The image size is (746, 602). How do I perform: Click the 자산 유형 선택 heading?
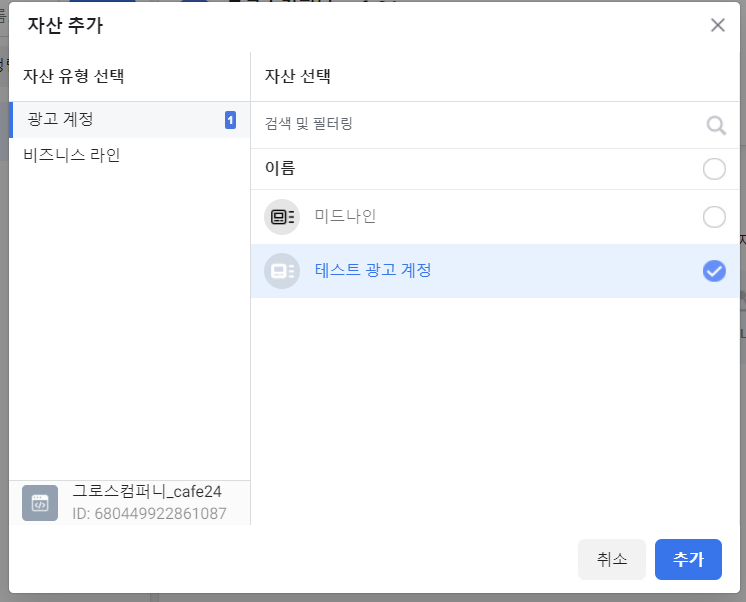74,76
